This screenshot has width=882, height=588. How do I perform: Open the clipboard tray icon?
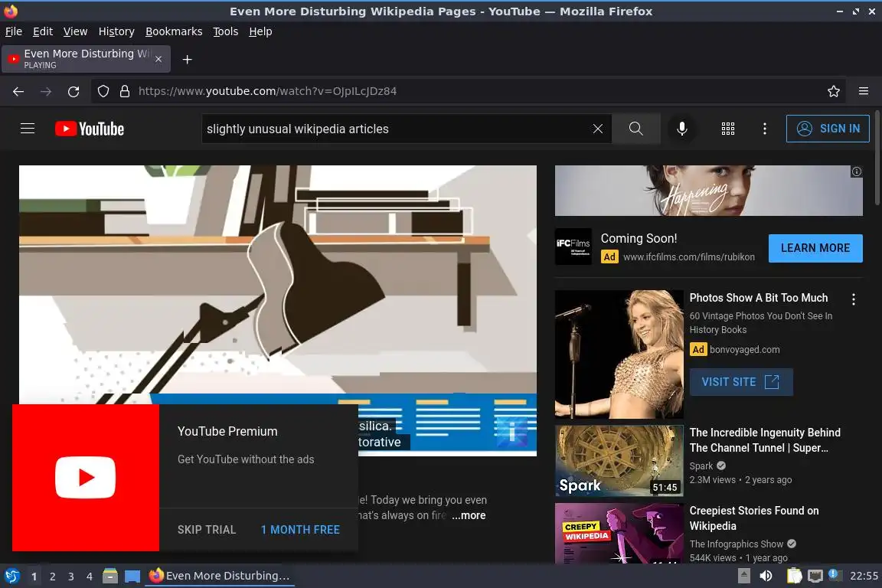[794, 576]
